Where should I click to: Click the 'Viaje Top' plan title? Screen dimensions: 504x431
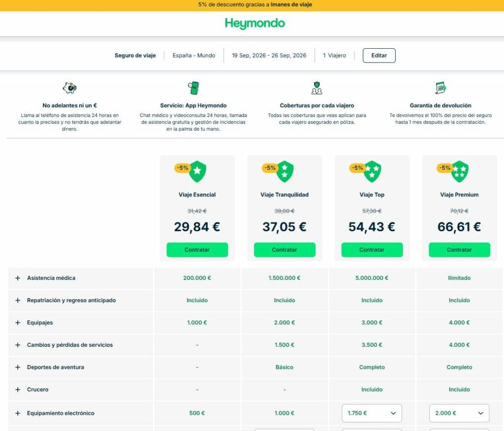coord(372,195)
